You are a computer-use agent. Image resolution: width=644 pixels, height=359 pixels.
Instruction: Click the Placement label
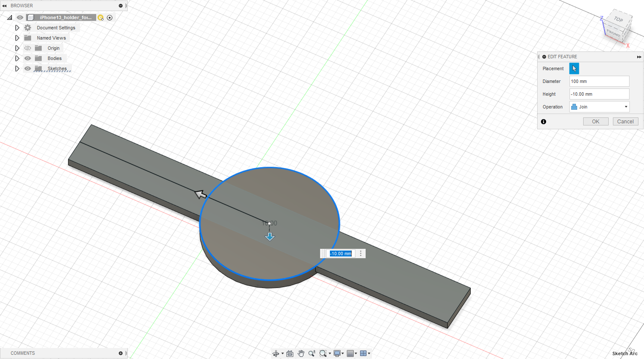pyautogui.click(x=553, y=68)
